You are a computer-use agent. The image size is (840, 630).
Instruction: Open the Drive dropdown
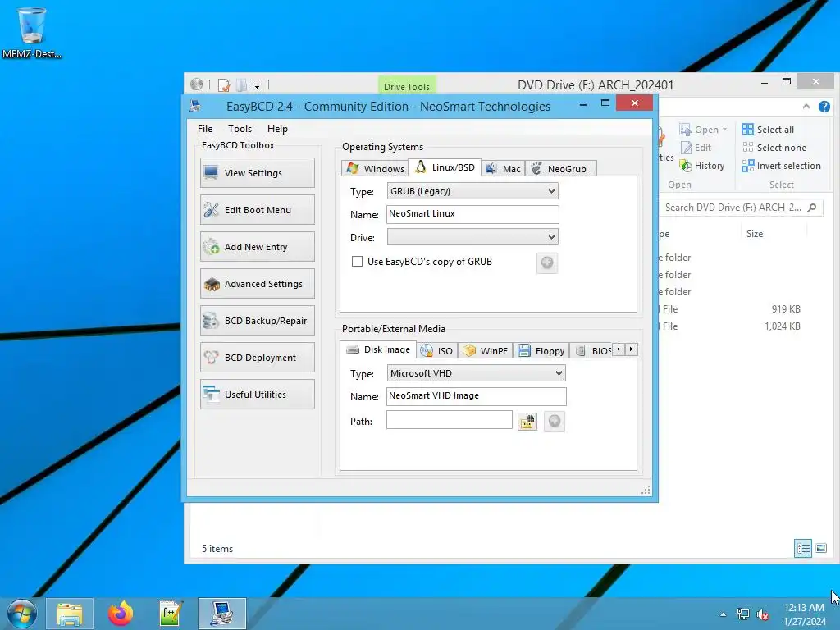pos(472,237)
